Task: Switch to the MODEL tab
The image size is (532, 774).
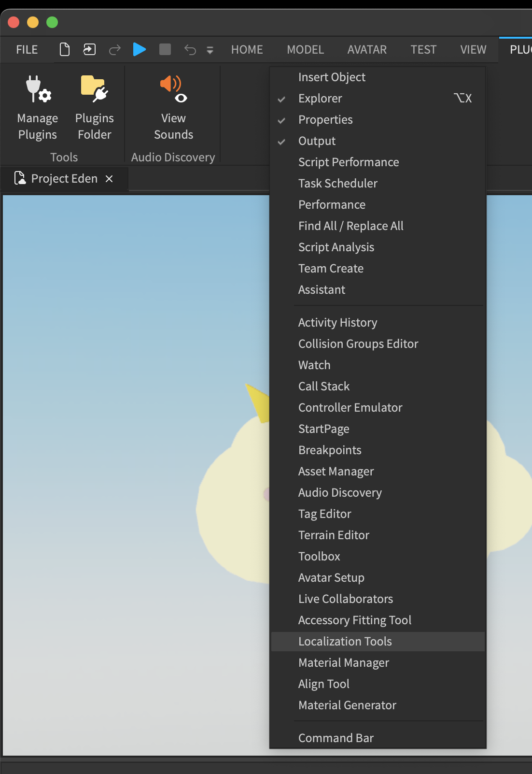Action: coord(306,50)
